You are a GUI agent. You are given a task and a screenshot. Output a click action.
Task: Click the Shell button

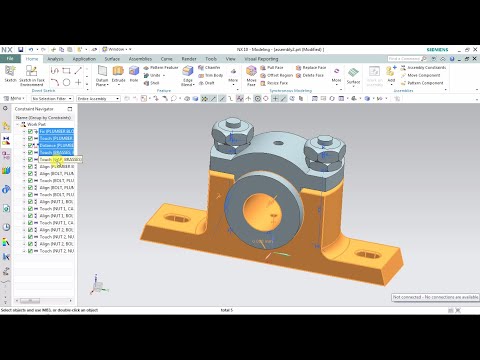[151, 83]
